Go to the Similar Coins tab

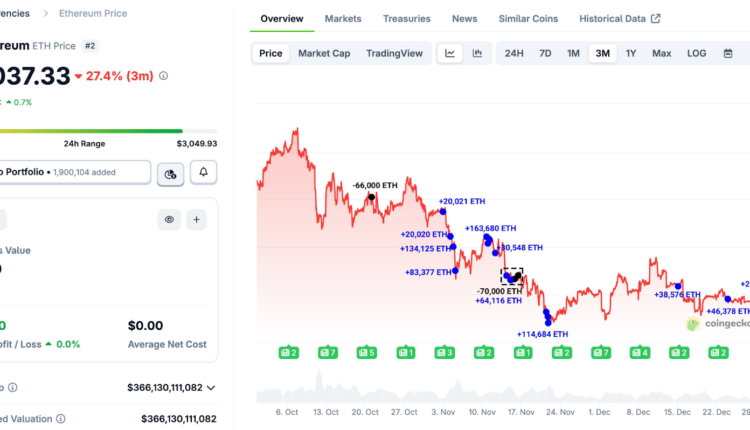[x=529, y=18]
